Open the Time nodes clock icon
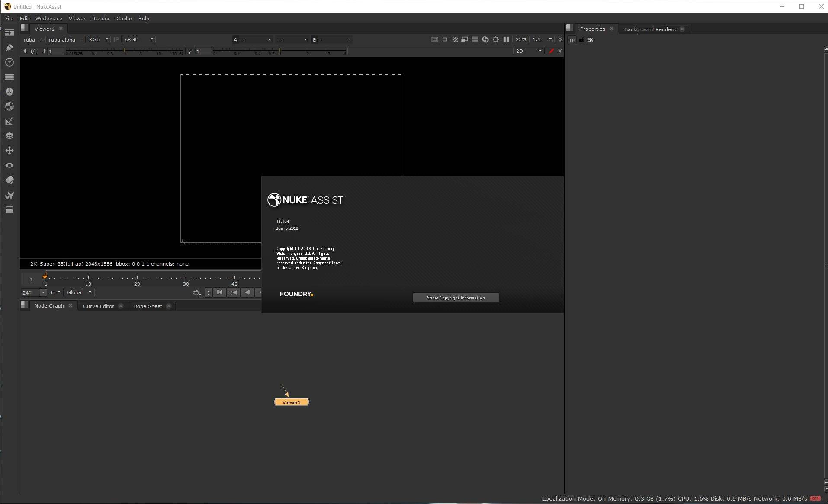This screenshot has width=828, height=504. click(10, 62)
